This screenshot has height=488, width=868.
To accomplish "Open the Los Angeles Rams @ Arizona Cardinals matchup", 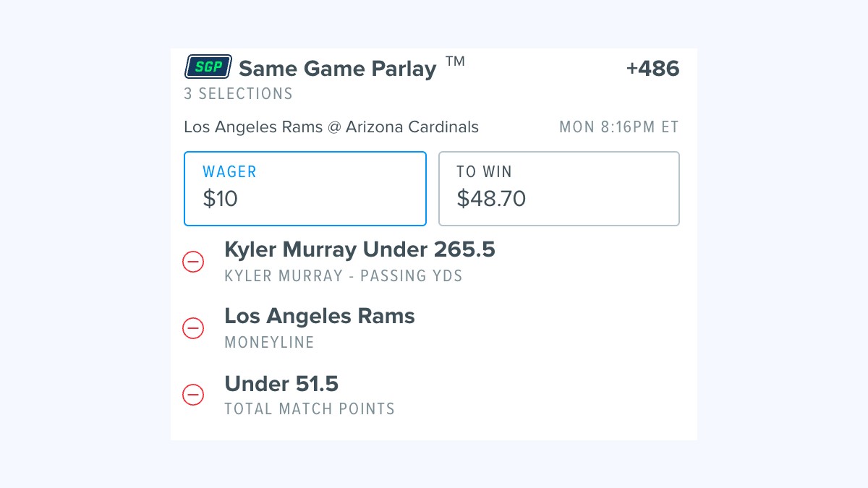I will click(x=331, y=127).
